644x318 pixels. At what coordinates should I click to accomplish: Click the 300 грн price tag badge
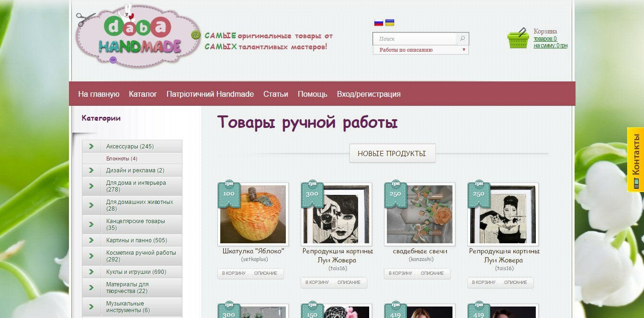pos(312,193)
